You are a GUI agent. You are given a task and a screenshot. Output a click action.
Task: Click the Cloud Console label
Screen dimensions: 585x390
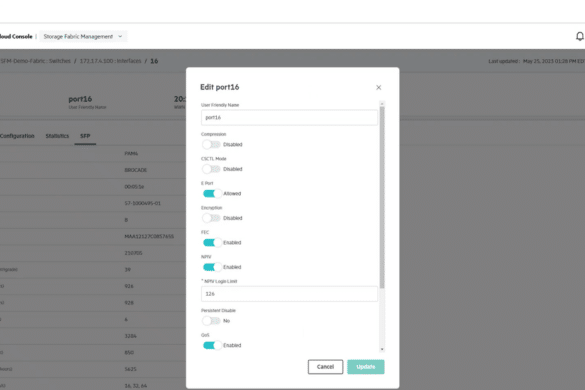pos(16,36)
